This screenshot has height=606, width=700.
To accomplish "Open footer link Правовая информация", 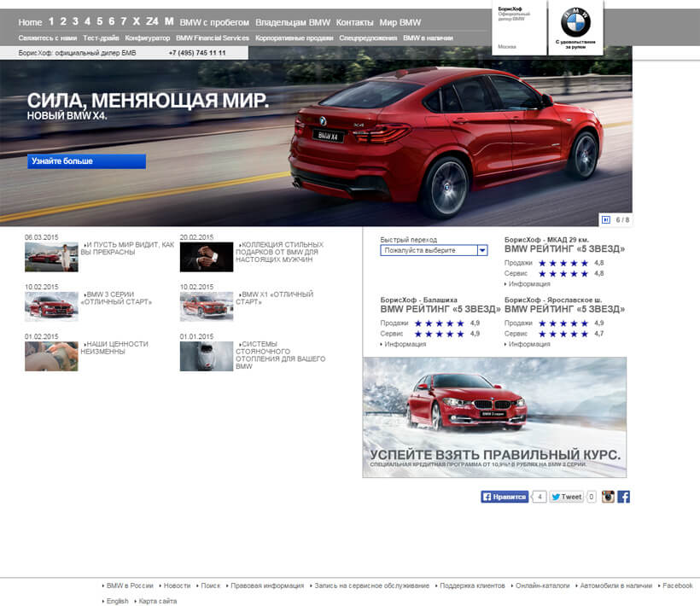I will pos(265,586).
